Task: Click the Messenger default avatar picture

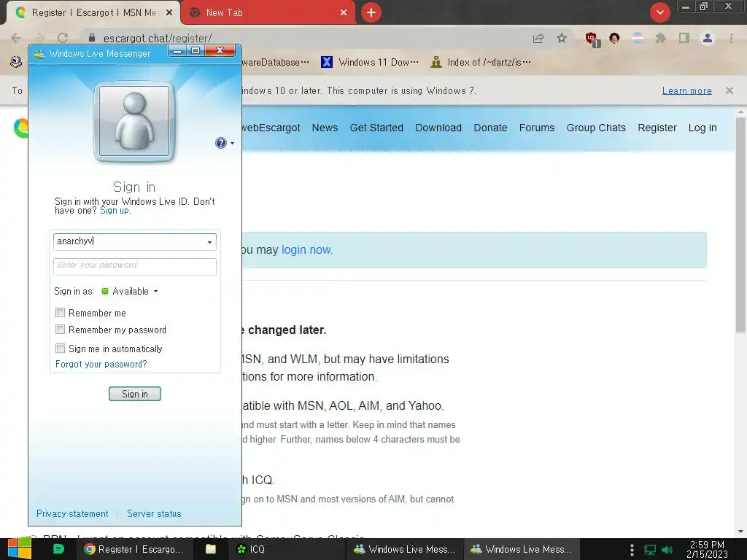Action: click(134, 121)
